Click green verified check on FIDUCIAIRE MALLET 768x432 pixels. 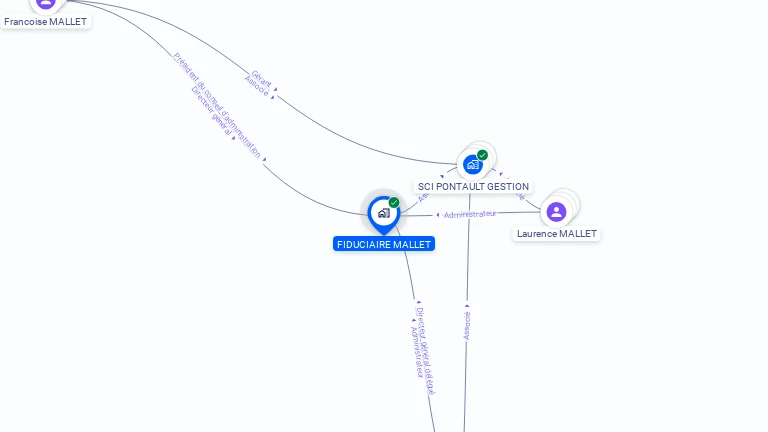pyautogui.click(x=394, y=202)
